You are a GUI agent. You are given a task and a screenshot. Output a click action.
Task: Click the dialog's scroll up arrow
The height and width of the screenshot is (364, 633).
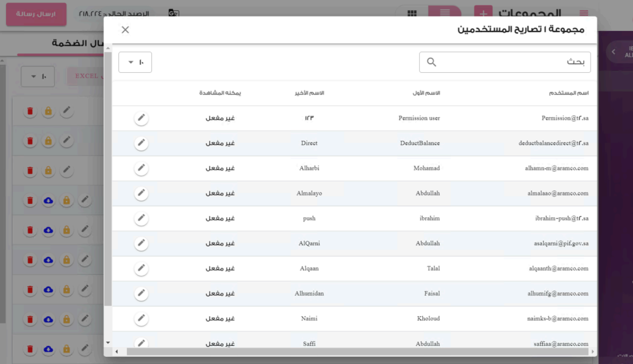click(x=108, y=49)
